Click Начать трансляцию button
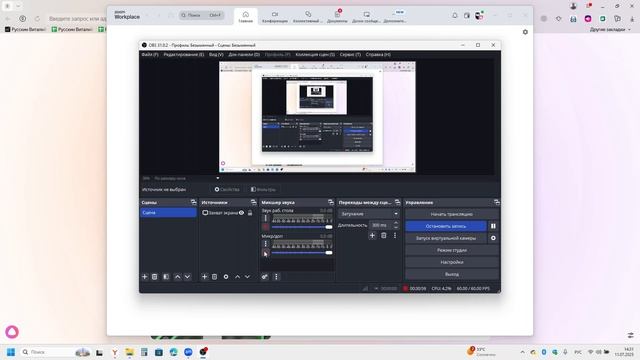The width and height of the screenshot is (640, 360). pos(452,214)
